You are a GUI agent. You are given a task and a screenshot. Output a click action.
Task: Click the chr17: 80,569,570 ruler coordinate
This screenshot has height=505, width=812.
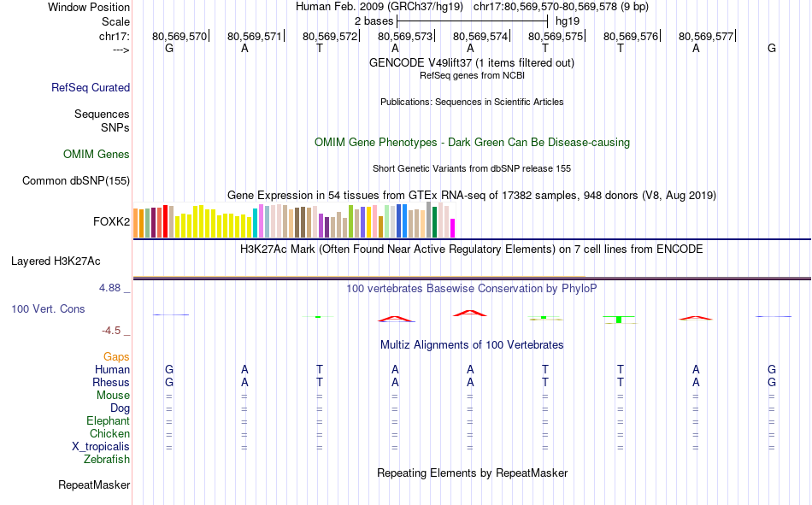pos(179,36)
